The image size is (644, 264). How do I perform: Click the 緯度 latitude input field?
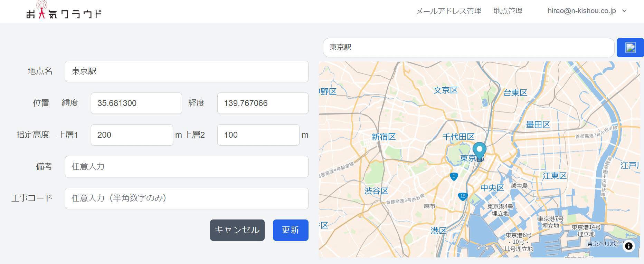(x=136, y=103)
